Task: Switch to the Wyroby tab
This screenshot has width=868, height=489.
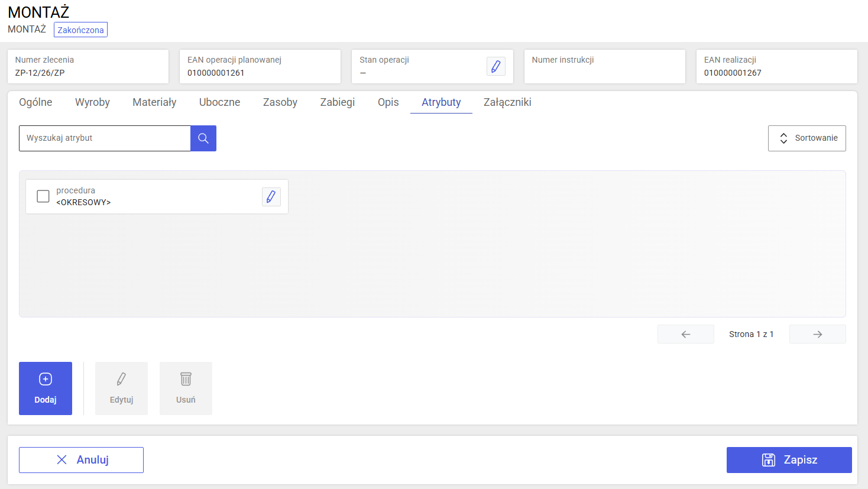Action: pyautogui.click(x=92, y=102)
